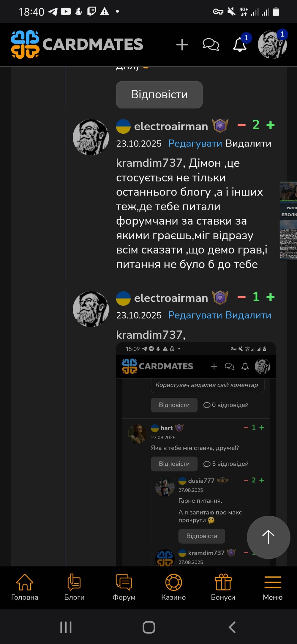Image resolution: width=297 pixels, height=644 pixels.
Task: Click Видалити on the second comment
Action: pos(248,315)
